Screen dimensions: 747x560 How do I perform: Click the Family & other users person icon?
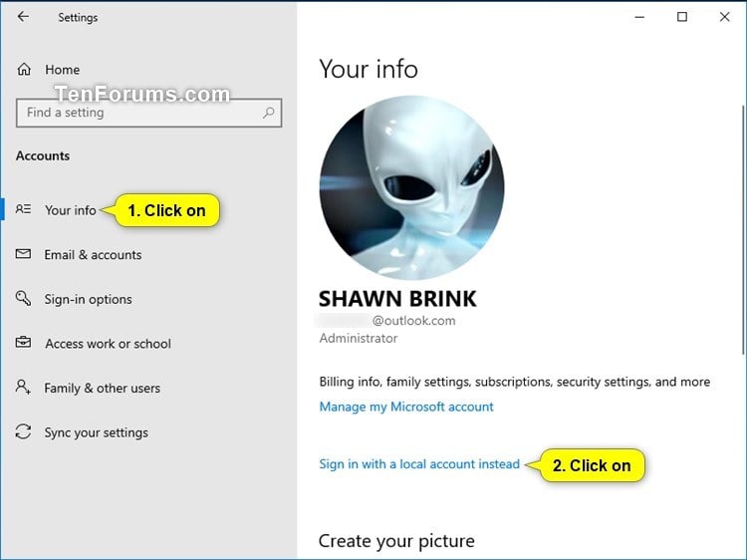[x=23, y=387]
